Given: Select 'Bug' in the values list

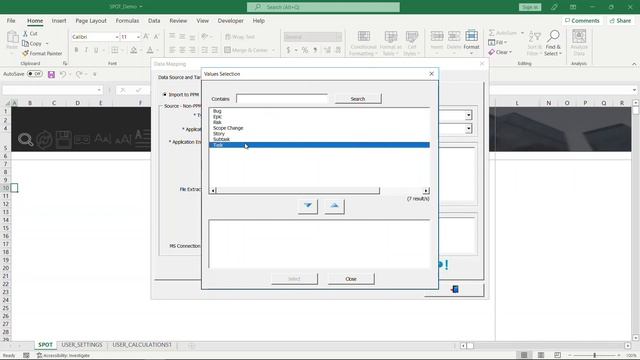Looking at the screenshot, I should pyautogui.click(x=217, y=111).
